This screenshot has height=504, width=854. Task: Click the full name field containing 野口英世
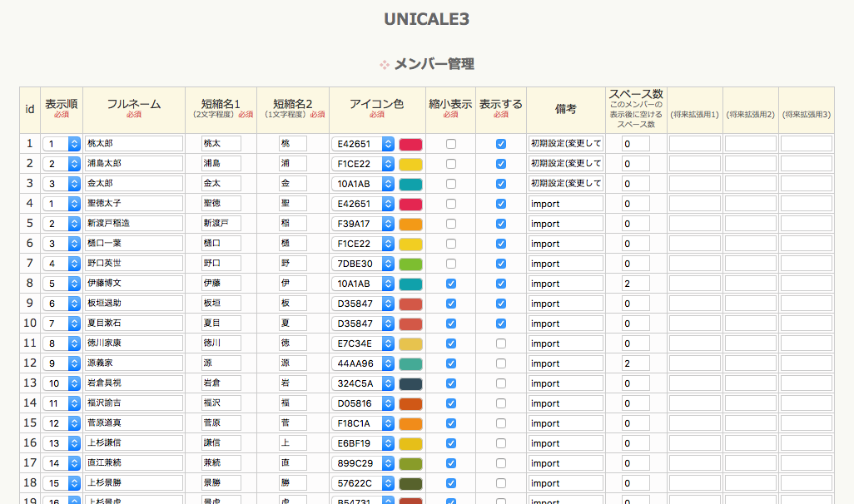(133, 264)
